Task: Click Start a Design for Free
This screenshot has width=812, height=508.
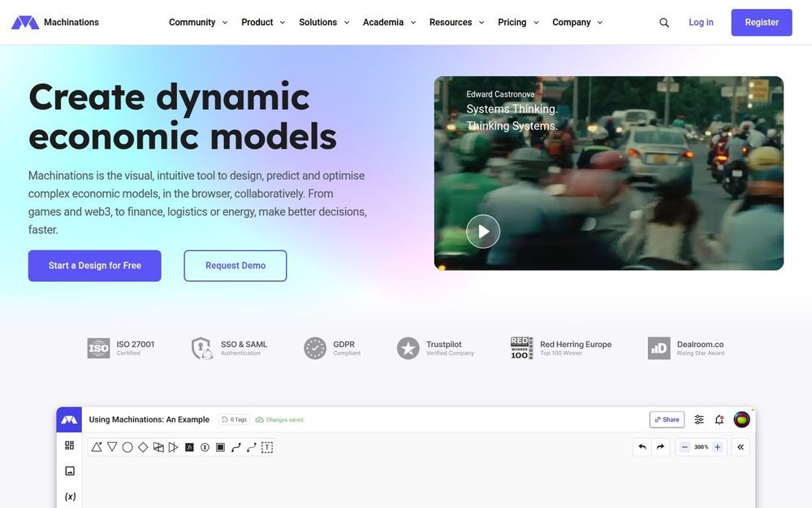Action: [x=95, y=266]
